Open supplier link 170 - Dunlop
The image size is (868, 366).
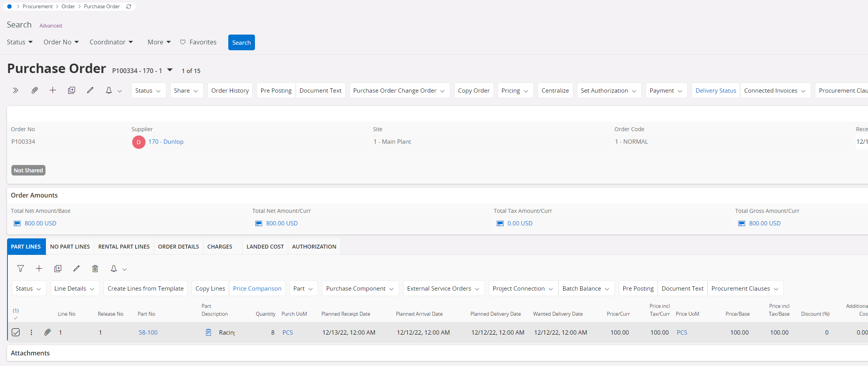pos(166,142)
